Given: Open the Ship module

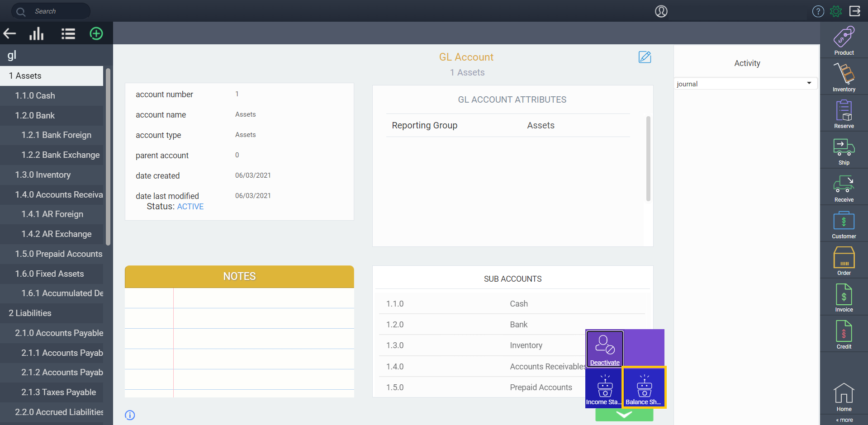Looking at the screenshot, I should coord(844,151).
